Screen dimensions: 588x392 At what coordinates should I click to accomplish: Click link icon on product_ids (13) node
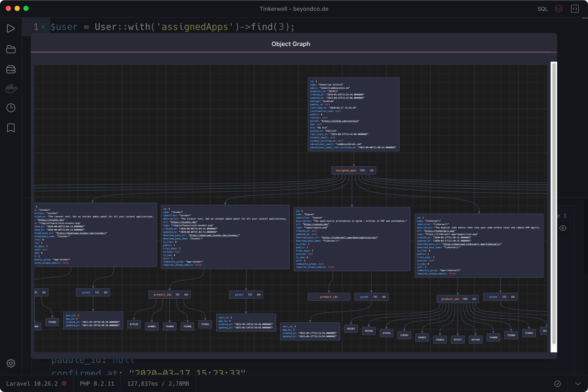pos(474,299)
